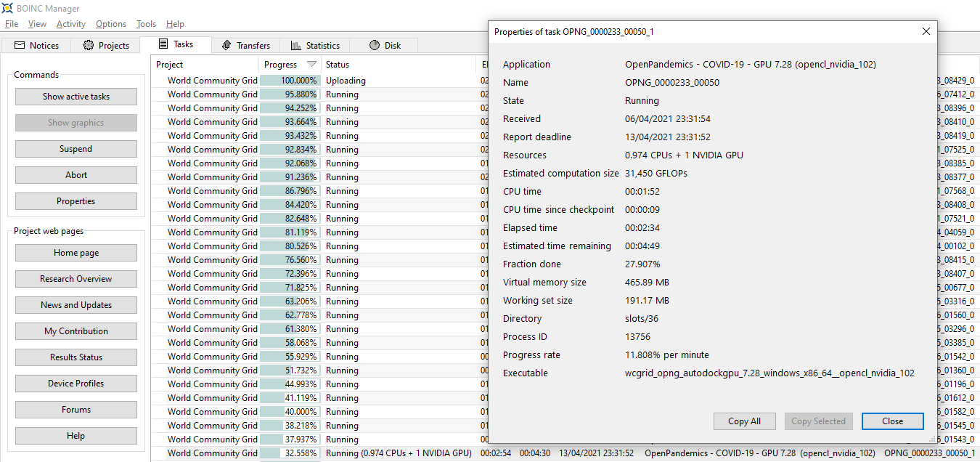
Task: Select the task at 63.206% progress
Action: click(289, 301)
